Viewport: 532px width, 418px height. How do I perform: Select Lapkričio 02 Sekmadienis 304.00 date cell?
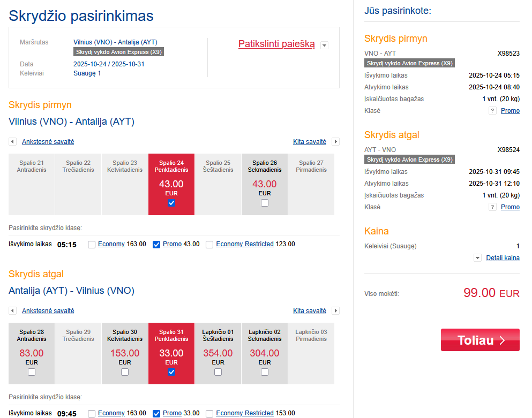tap(265, 353)
